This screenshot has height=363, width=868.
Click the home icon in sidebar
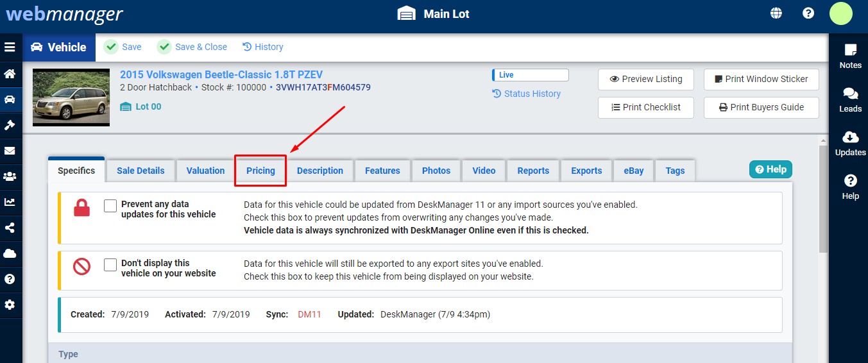(x=10, y=74)
